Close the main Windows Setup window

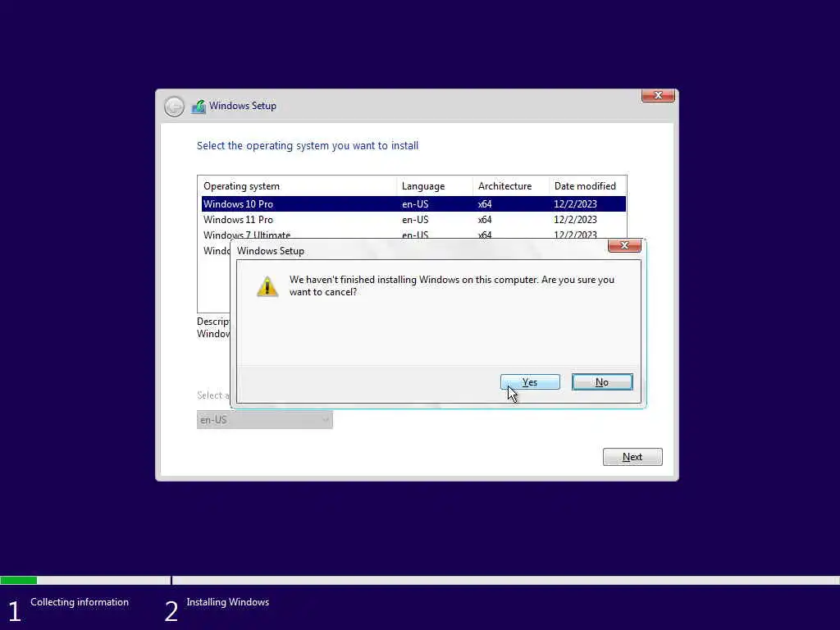tap(658, 95)
